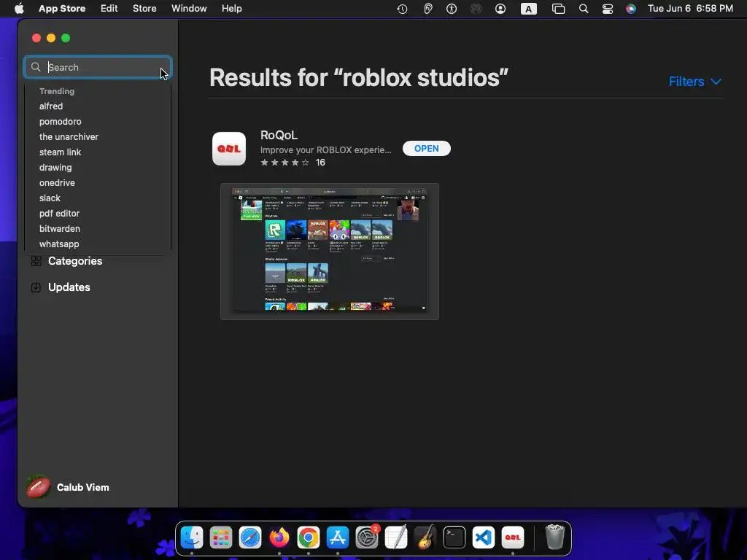Open the Window menu

(x=189, y=9)
